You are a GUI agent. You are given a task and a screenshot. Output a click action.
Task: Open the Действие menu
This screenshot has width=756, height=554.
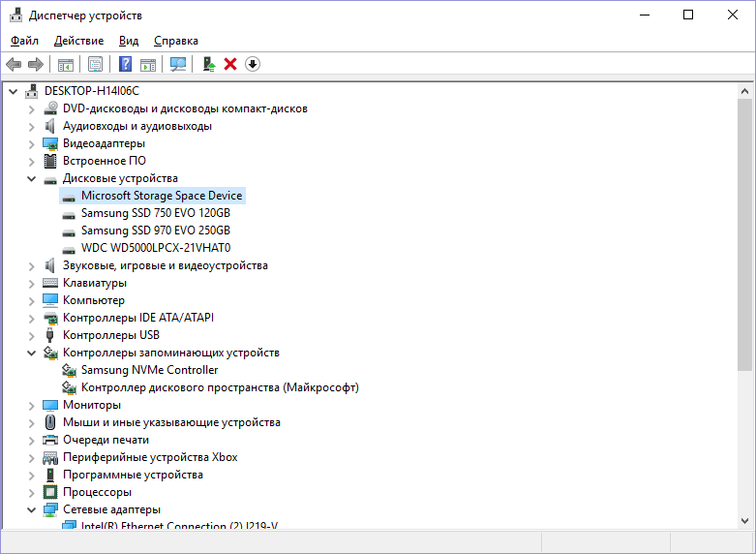pyautogui.click(x=78, y=41)
